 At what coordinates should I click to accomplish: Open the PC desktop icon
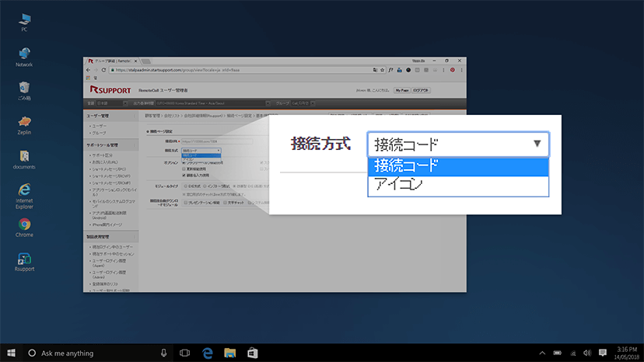24,23
